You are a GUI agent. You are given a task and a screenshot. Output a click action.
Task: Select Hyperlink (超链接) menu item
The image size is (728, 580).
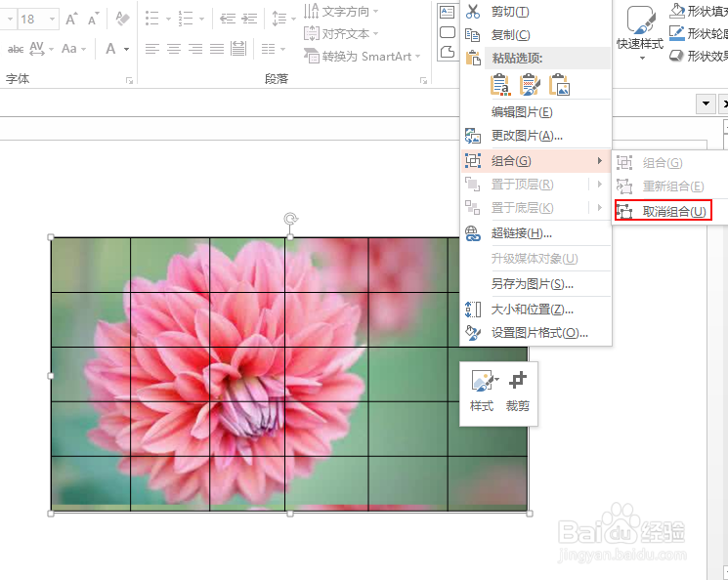pos(536,233)
